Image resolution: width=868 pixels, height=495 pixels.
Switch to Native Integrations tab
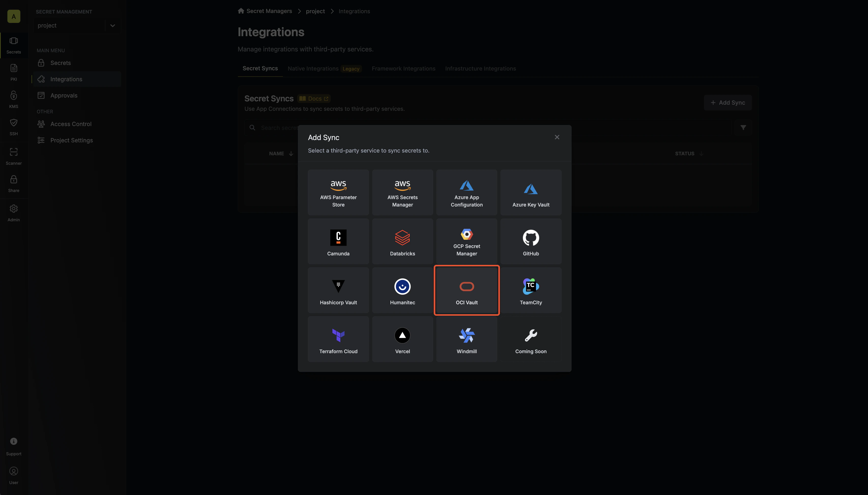click(x=324, y=69)
